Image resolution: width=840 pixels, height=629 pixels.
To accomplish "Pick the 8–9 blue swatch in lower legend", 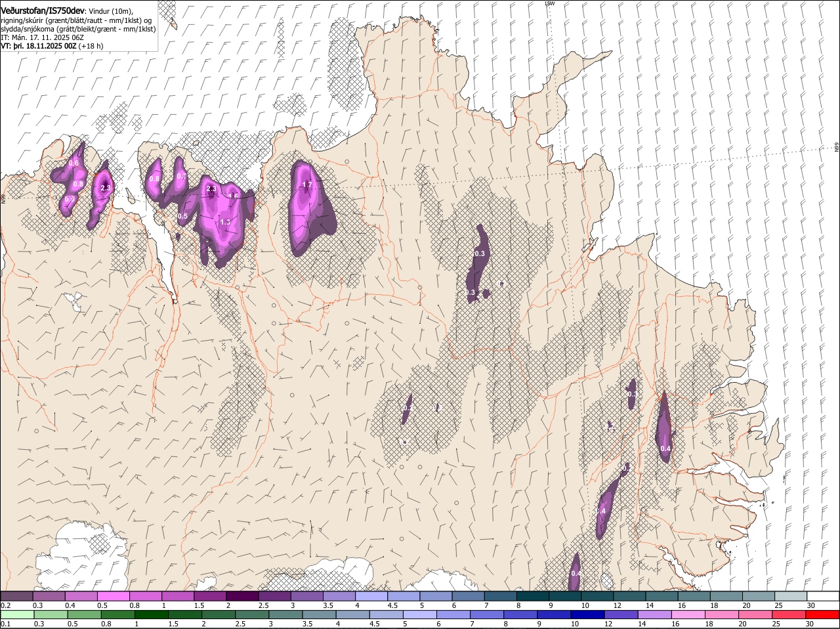I will pyautogui.click(x=521, y=615).
